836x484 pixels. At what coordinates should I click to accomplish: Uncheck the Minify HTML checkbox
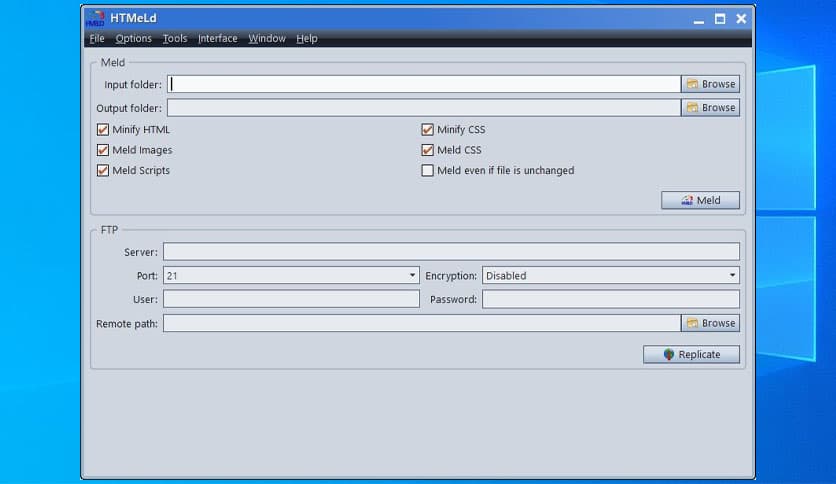click(x=103, y=130)
